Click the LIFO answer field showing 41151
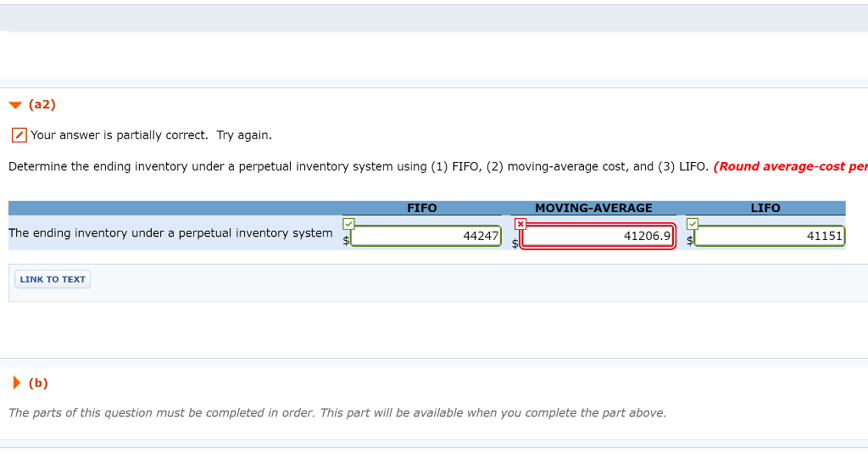Screen dimensions: 868x475 click(769, 237)
